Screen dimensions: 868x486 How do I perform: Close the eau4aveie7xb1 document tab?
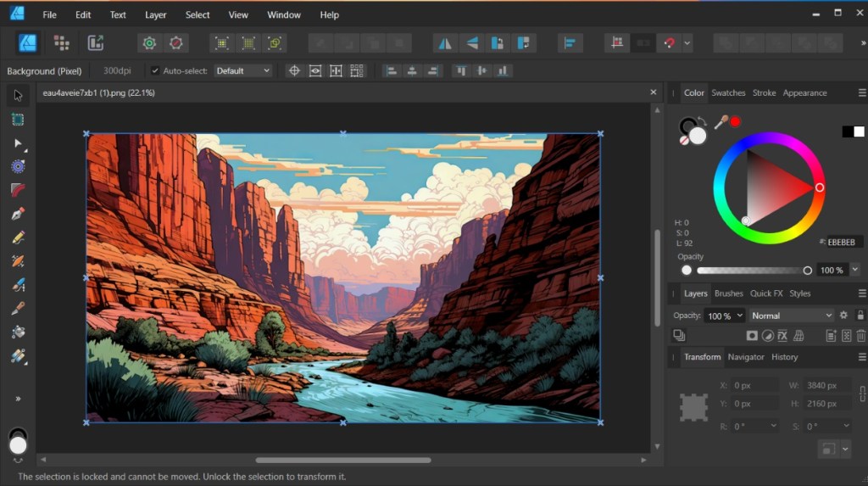coord(654,92)
